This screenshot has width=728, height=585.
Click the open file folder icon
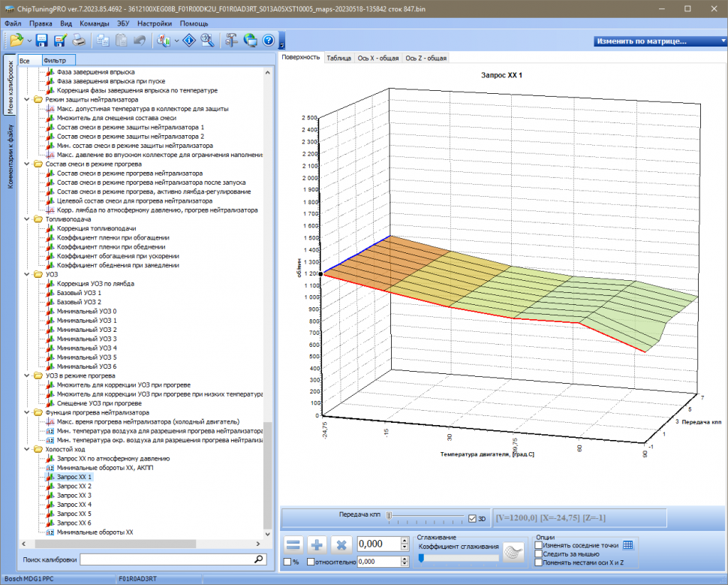tap(16, 41)
